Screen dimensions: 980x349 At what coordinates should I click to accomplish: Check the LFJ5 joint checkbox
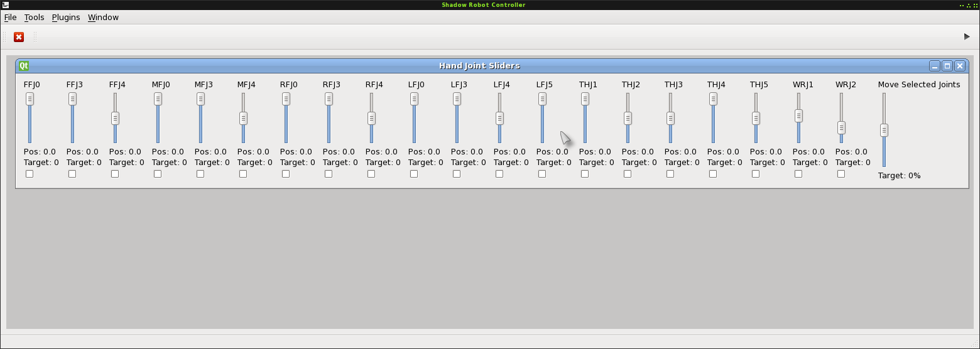click(542, 174)
